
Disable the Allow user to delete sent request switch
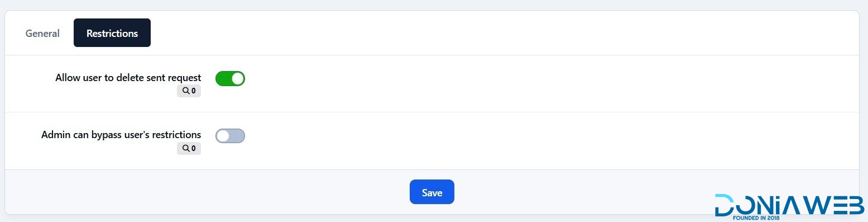click(230, 78)
